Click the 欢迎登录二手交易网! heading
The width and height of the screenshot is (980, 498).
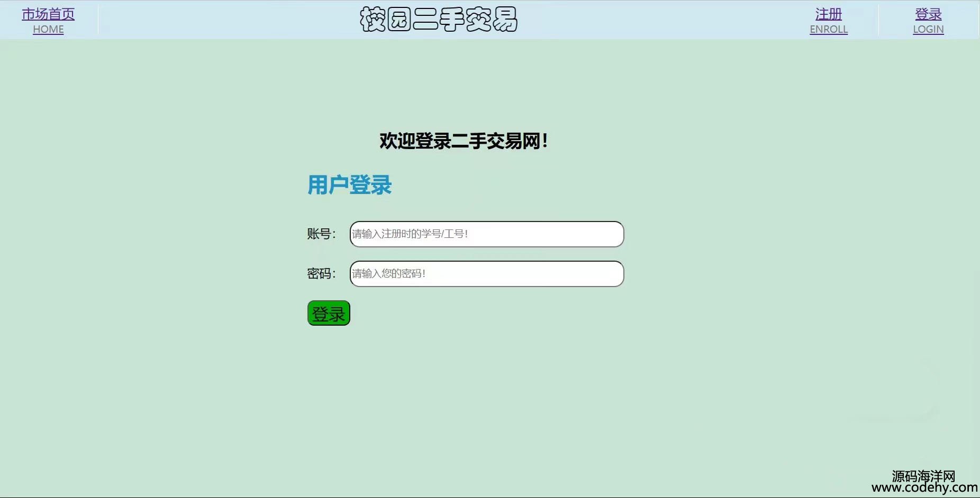pos(464,141)
